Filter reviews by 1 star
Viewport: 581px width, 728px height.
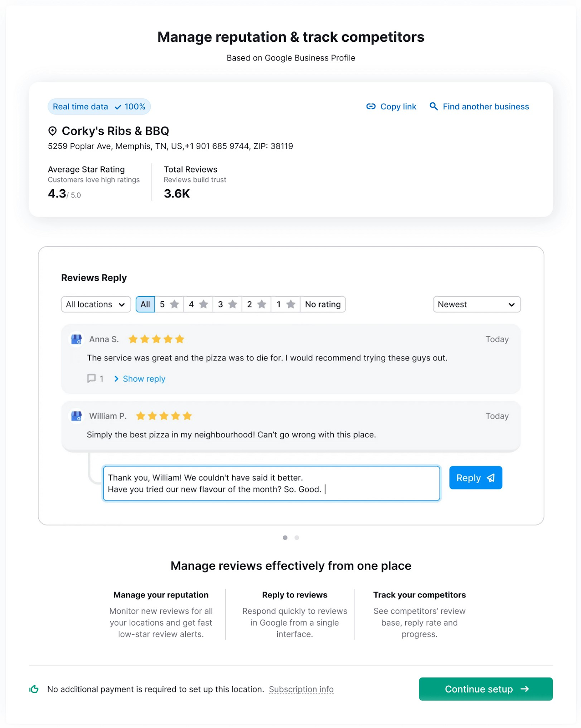click(x=286, y=304)
